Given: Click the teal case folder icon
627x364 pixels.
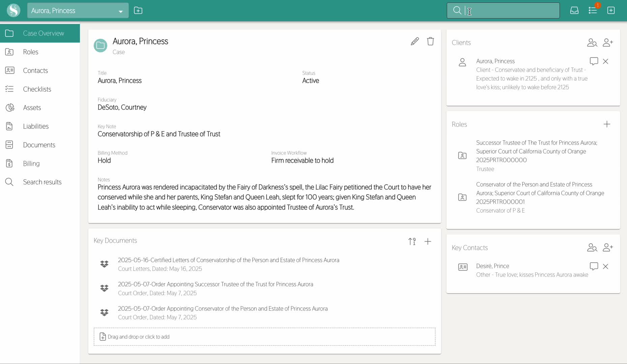Looking at the screenshot, I should pyautogui.click(x=100, y=45).
